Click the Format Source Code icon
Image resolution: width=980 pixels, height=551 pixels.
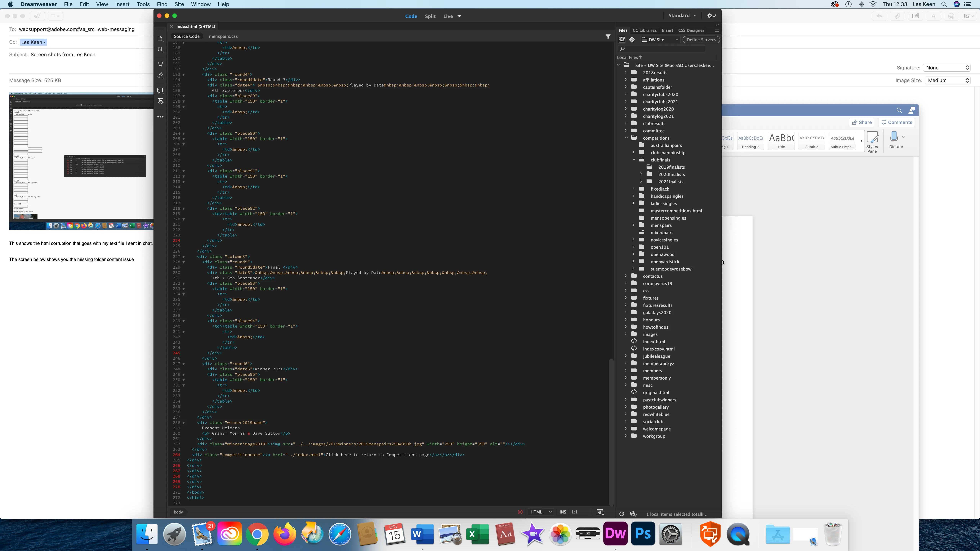click(x=160, y=75)
